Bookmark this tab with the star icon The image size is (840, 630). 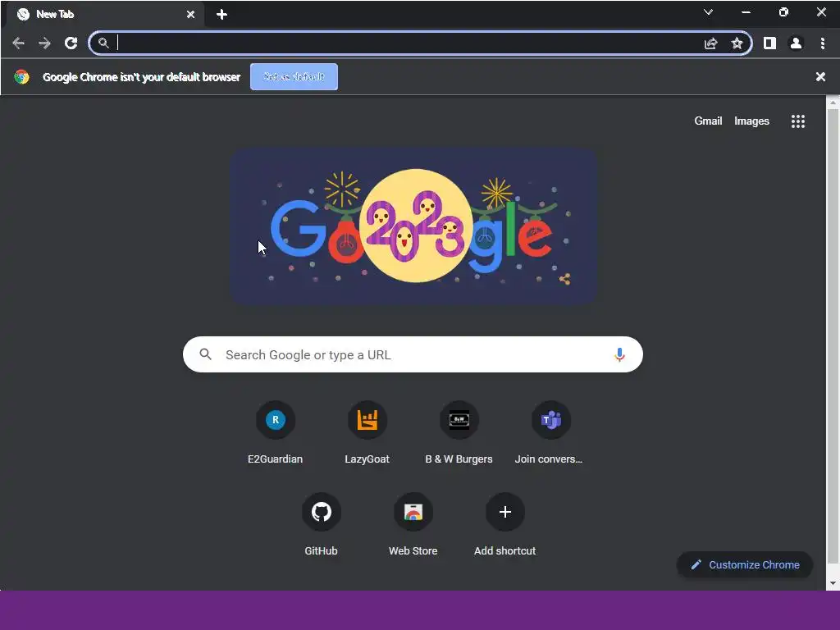737,43
